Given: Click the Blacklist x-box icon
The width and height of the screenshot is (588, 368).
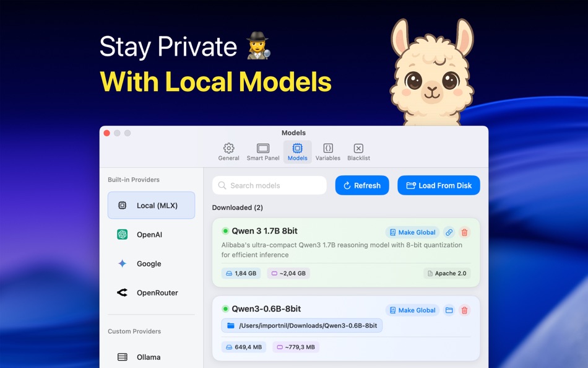Looking at the screenshot, I should (x=358, y=148).
